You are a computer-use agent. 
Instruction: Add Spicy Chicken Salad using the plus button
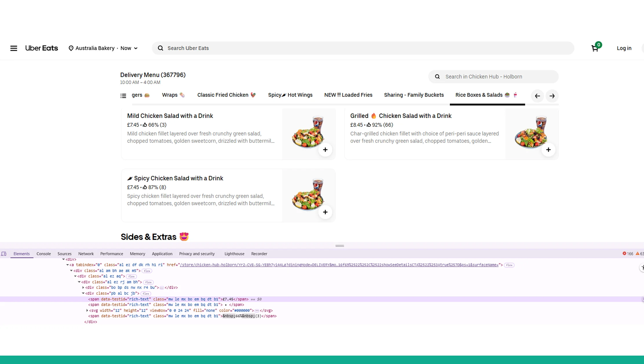(x=325, y=212)
